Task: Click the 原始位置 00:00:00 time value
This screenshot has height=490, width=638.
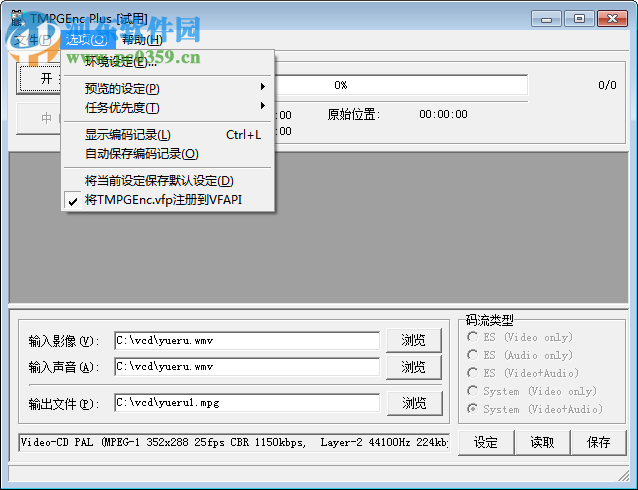Action: point(443,114)
